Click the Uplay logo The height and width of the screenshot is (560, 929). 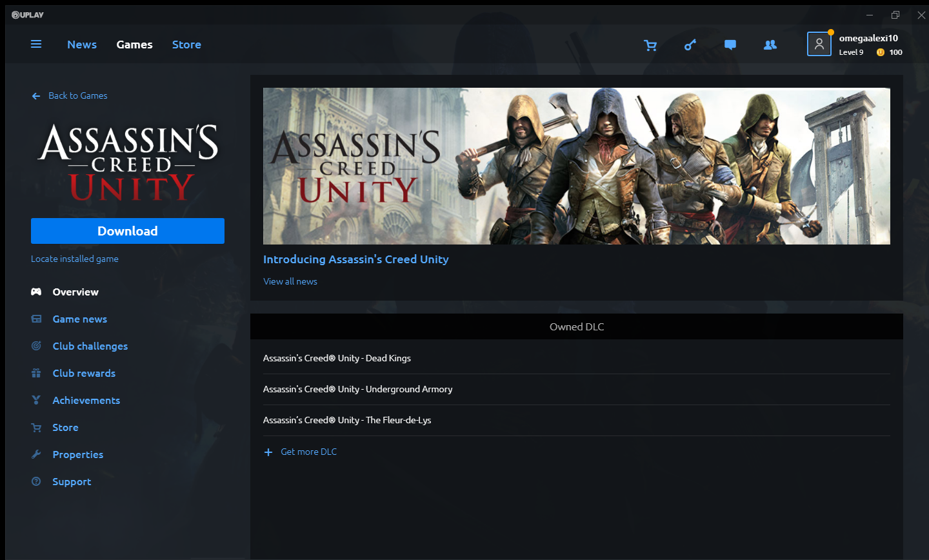click(x=28, y=15)
